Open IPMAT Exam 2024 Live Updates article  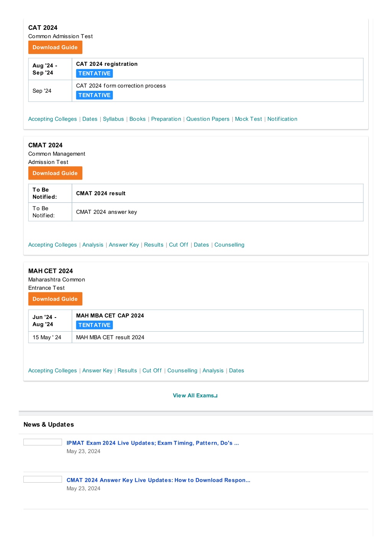[153, 443]
